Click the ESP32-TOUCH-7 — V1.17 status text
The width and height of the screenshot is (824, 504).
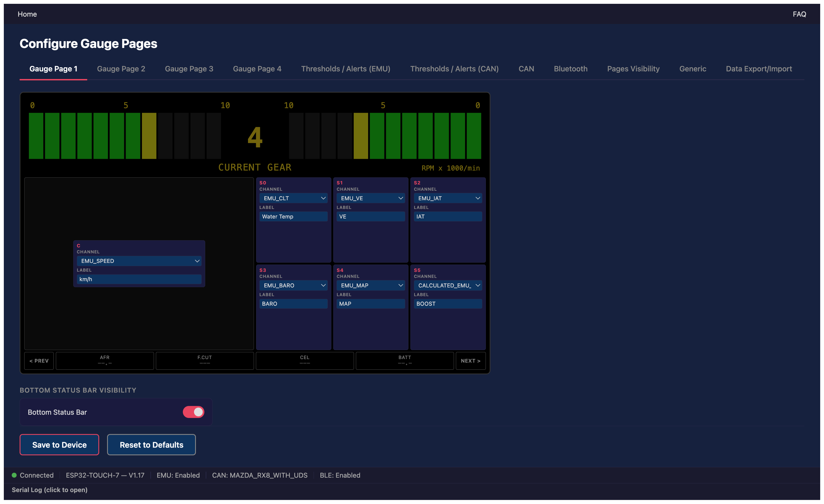click(105, 475)
